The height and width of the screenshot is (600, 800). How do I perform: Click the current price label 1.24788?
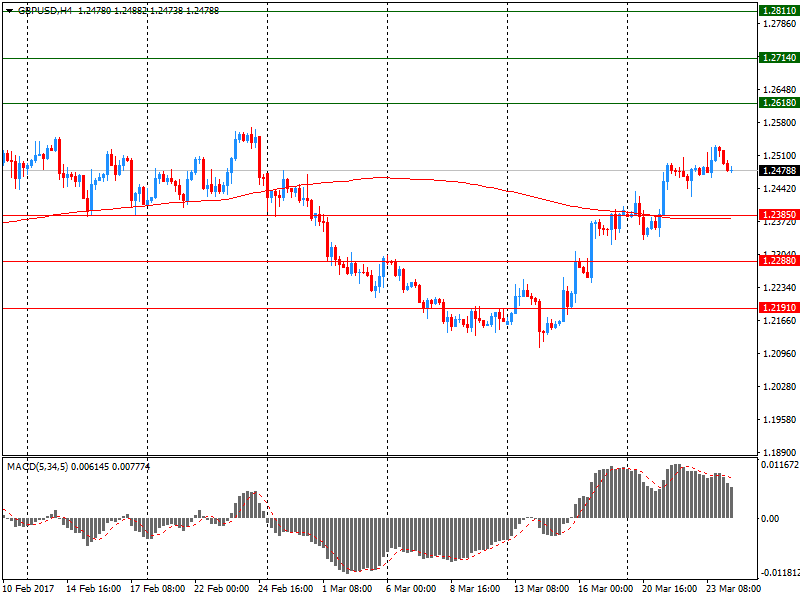pos(779,170)
